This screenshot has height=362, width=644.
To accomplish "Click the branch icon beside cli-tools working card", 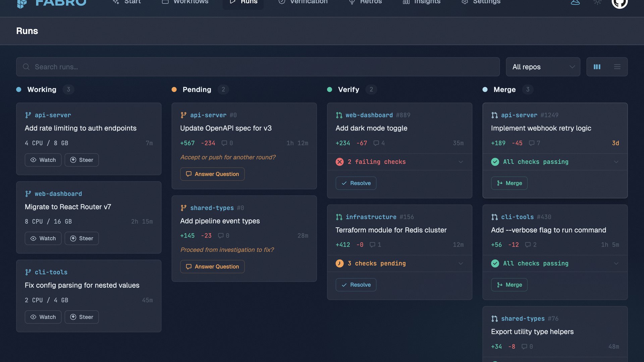I will click(28, 272).
